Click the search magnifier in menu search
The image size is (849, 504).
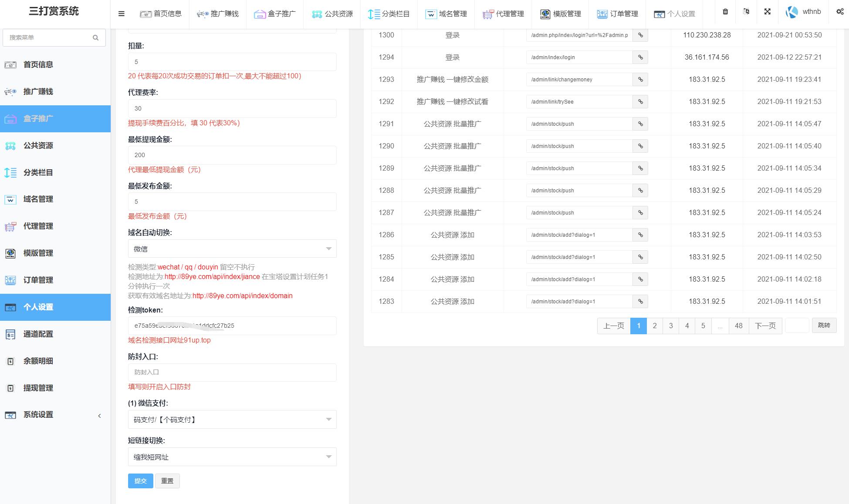tap(95, 38)
